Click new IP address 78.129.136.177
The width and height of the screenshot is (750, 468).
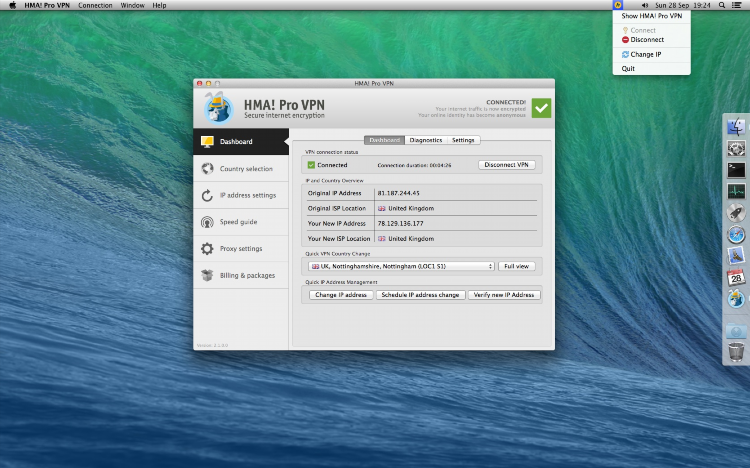tap(400, 223)
